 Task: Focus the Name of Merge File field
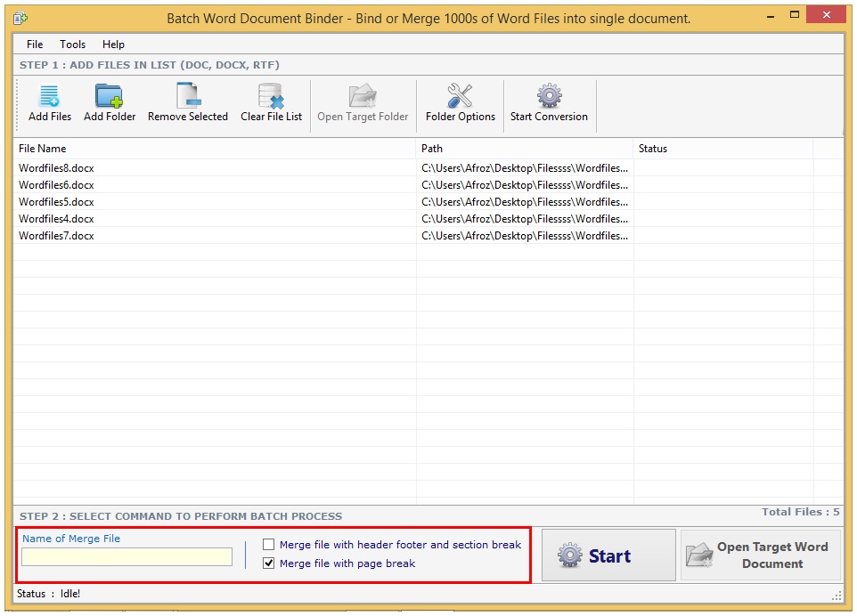[127, 557]
